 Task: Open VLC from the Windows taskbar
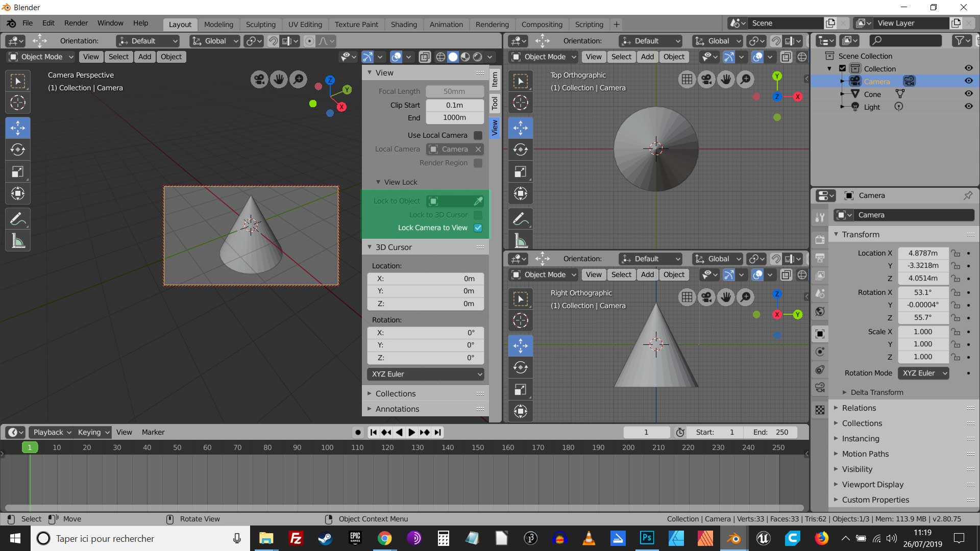tap(589, 538)
